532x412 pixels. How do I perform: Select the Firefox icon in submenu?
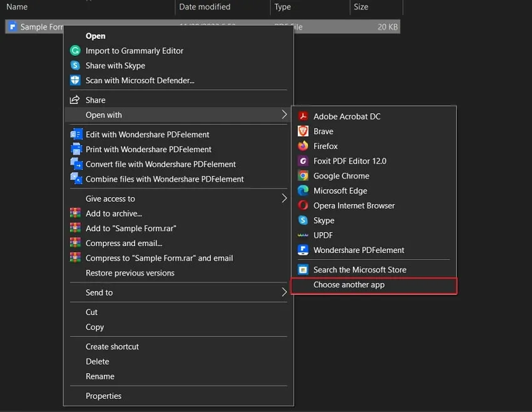coord(303,146)
